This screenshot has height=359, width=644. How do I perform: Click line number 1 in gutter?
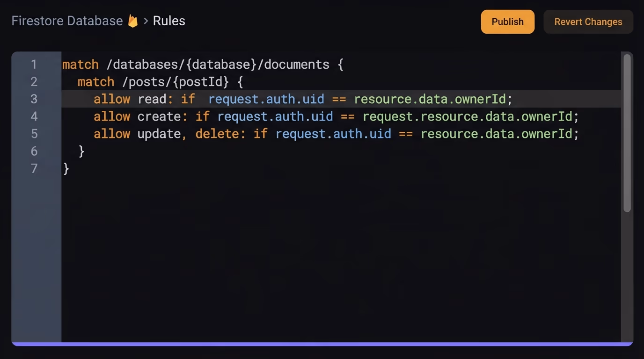coord(34,64)
